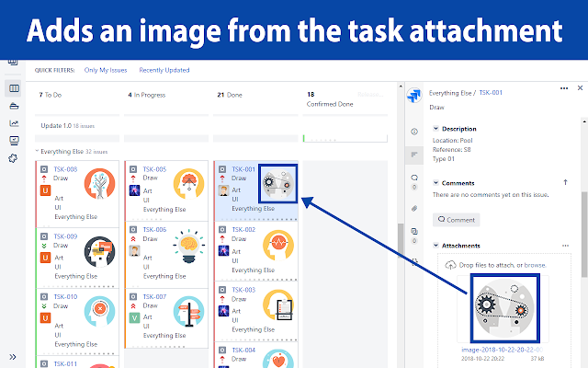
Task: Click the project logo in detail panel
Action: 414,95
